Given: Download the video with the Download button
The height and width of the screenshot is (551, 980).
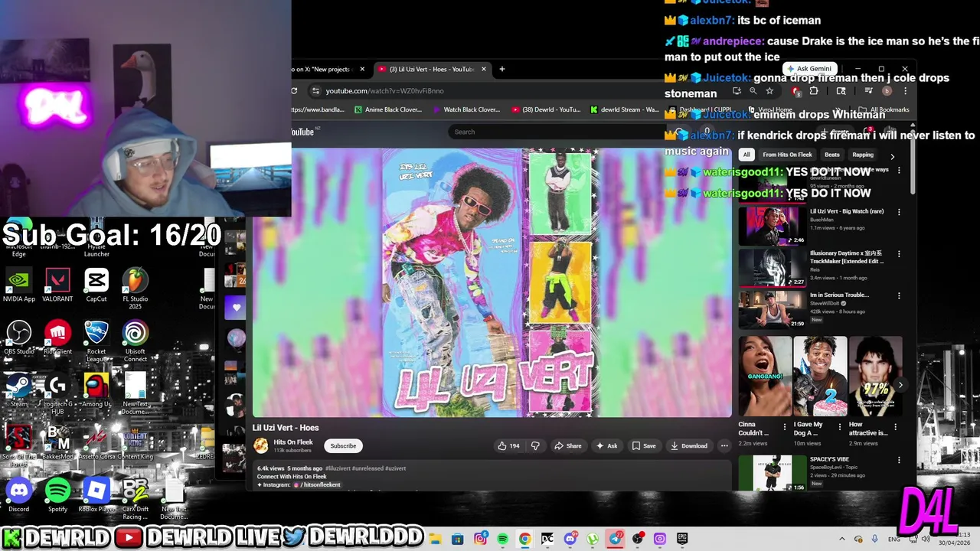Looking at the screenshot, I should click(x=688, y=446).
